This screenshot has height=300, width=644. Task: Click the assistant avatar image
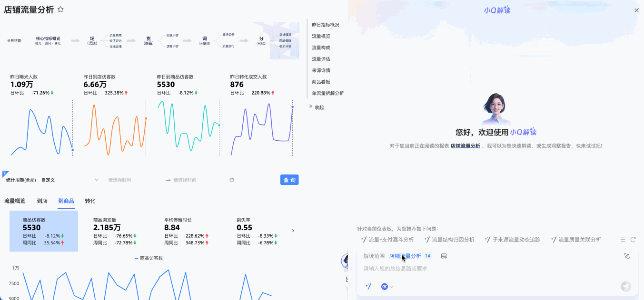[x=495, y=109]
